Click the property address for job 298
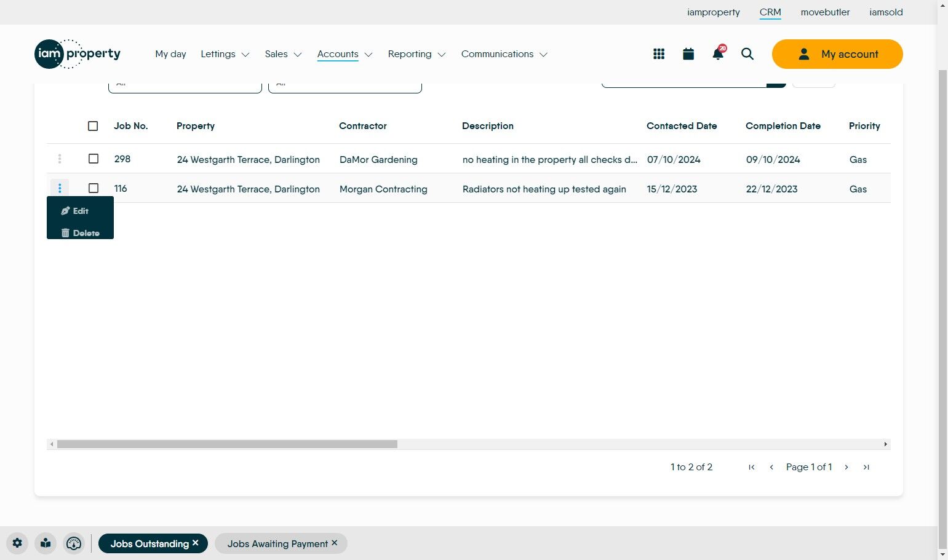This screenshot has width=948, height=560. (249, 160)
